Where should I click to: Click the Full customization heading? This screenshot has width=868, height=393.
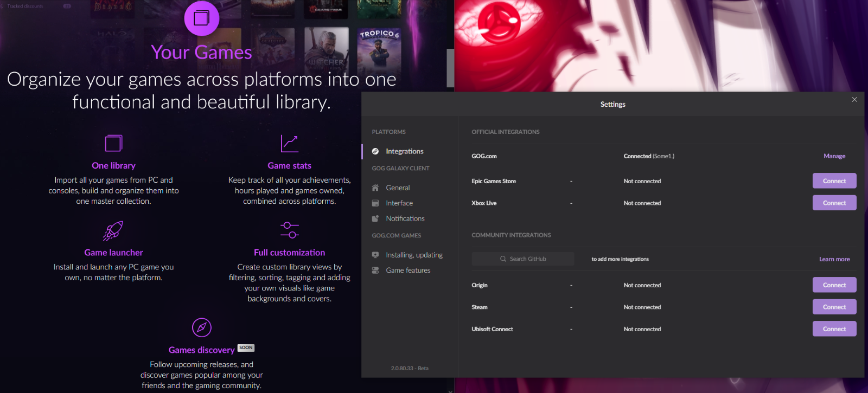[x=290, y=253]
